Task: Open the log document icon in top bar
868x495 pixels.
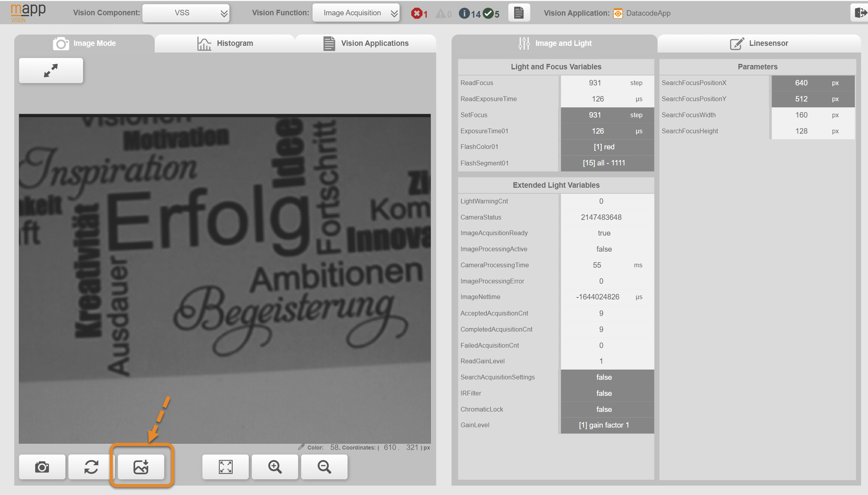Action: [x=519, y=13]
